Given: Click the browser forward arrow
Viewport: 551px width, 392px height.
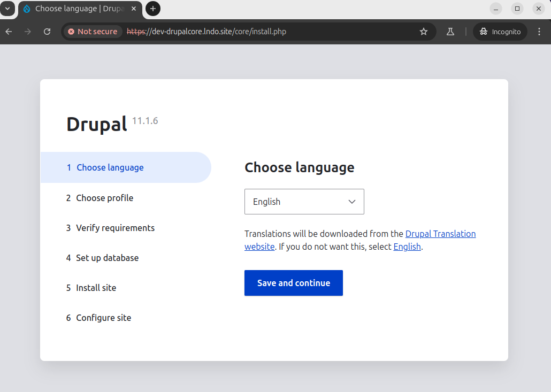Looking at the screenshot, I should [x=28, y=32].
